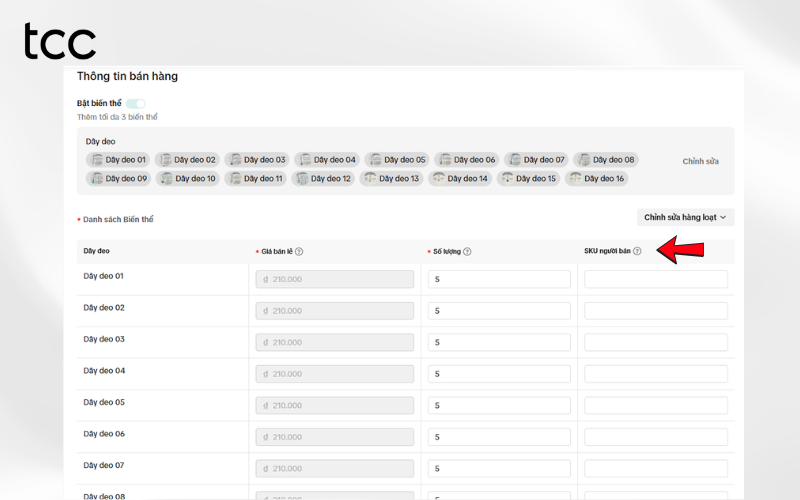
Task: Select the Dây đeo 08 variant chip
Action: (x=606, y=160)
